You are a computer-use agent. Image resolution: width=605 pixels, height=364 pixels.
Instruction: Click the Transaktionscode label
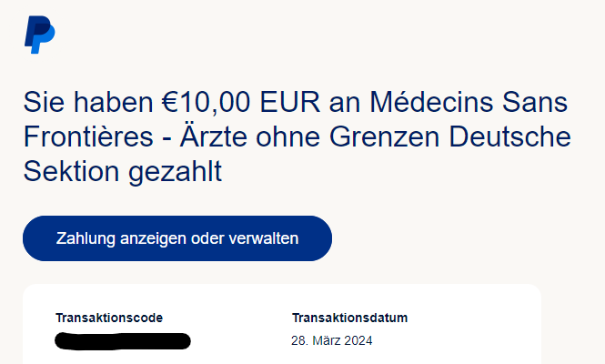[x=109, y=318]
